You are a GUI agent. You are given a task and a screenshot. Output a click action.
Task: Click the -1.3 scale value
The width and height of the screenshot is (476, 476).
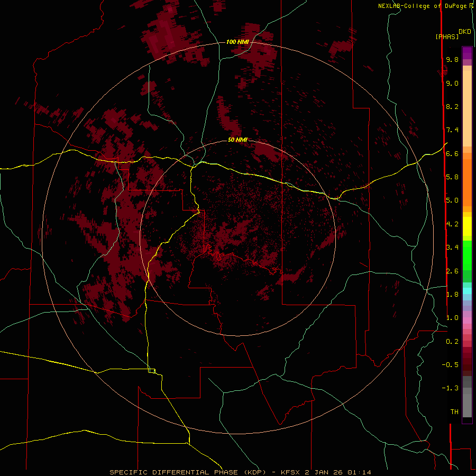[x=450, y=388]
